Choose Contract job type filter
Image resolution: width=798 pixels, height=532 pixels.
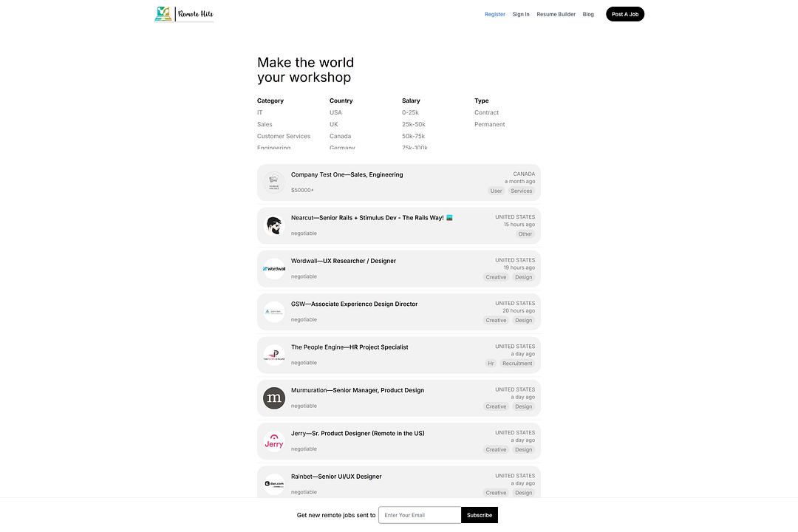pyautogui.click(x=486, y=112)
